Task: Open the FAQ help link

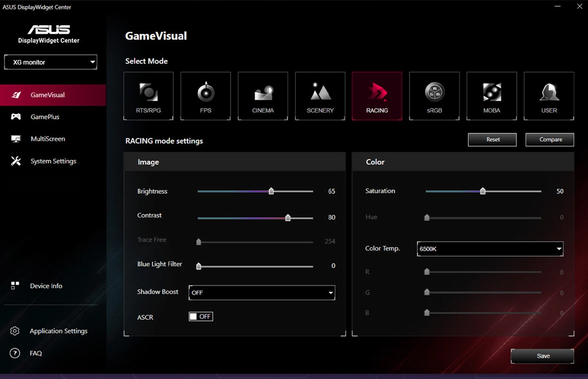Action: [36, 353]
